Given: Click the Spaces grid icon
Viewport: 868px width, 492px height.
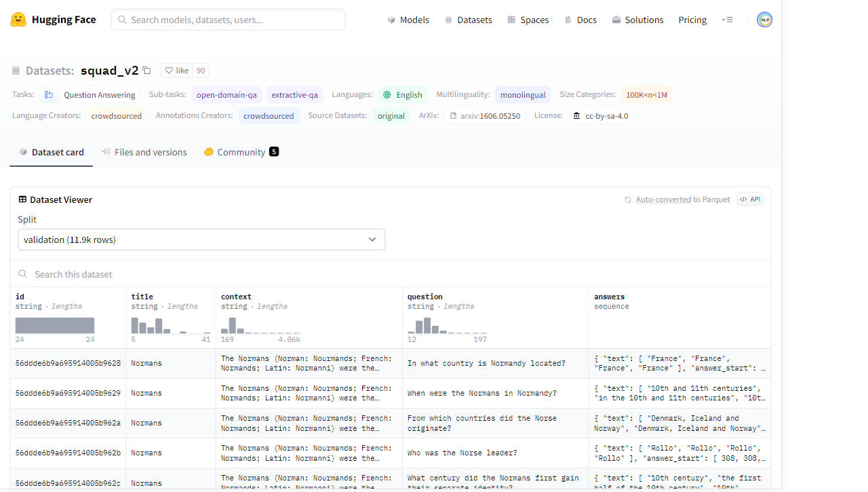Looking at the screenshot, I should coord(511,20).
